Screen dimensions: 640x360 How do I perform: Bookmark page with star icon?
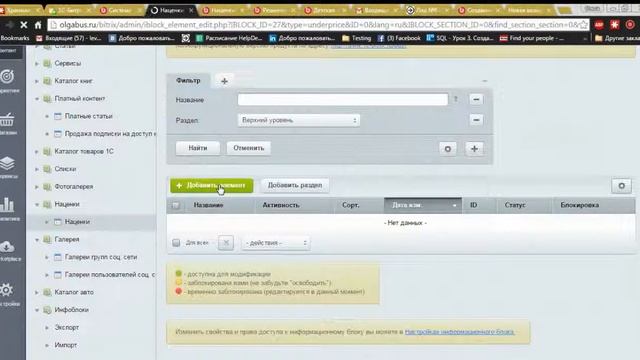pyautogui.click(x=584, y=25)
